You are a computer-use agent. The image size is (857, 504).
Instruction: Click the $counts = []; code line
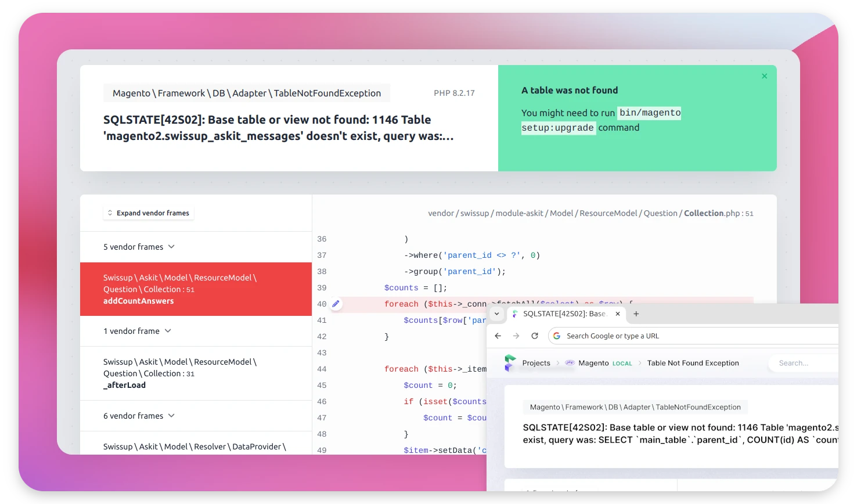point(416,288)
